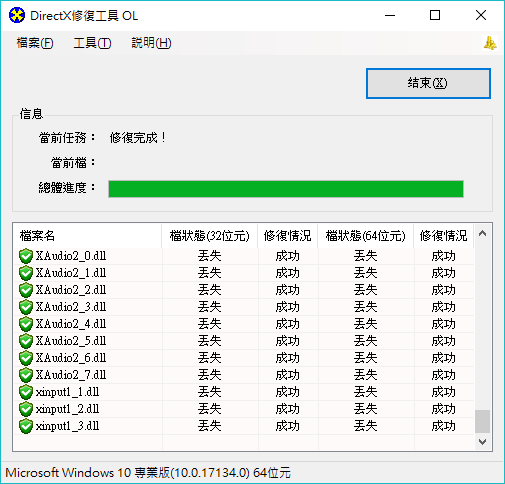Screen dimensions: 505x484
Task: Click the 修復完成！ task status text
Action: (x=138, y=138)
